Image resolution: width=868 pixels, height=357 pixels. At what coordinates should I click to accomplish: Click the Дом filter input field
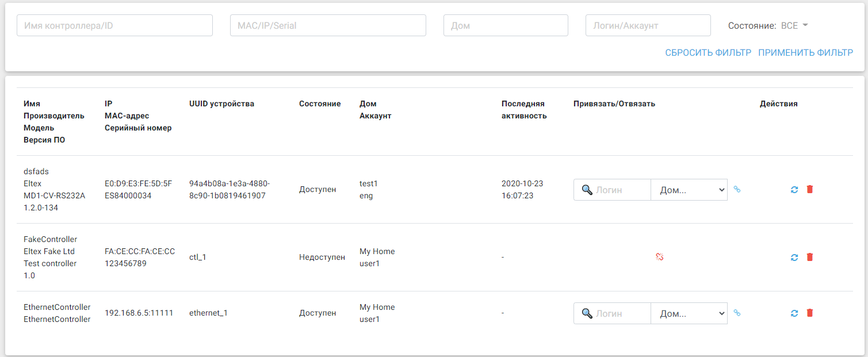click(x=506, y=26)
